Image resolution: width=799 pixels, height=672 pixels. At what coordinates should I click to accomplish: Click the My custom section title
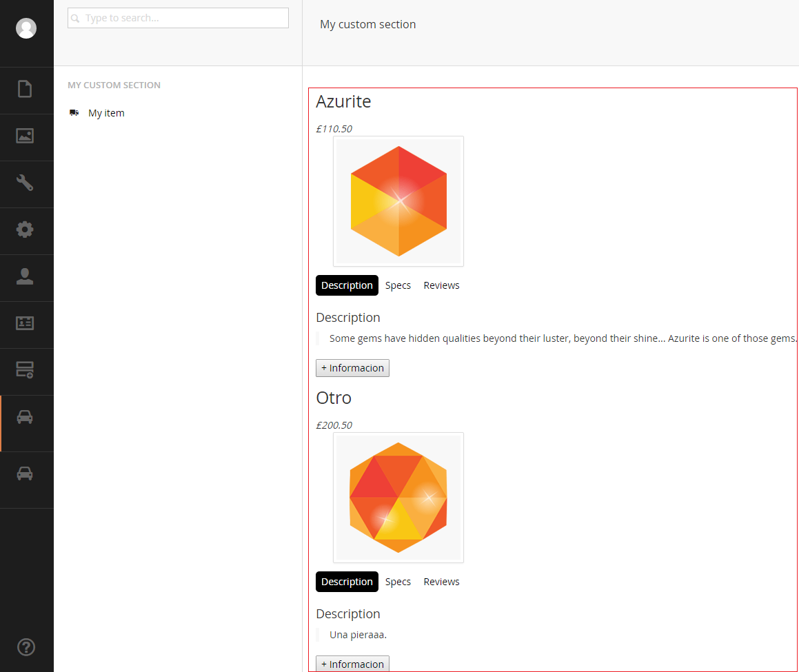tap(368, 24)
